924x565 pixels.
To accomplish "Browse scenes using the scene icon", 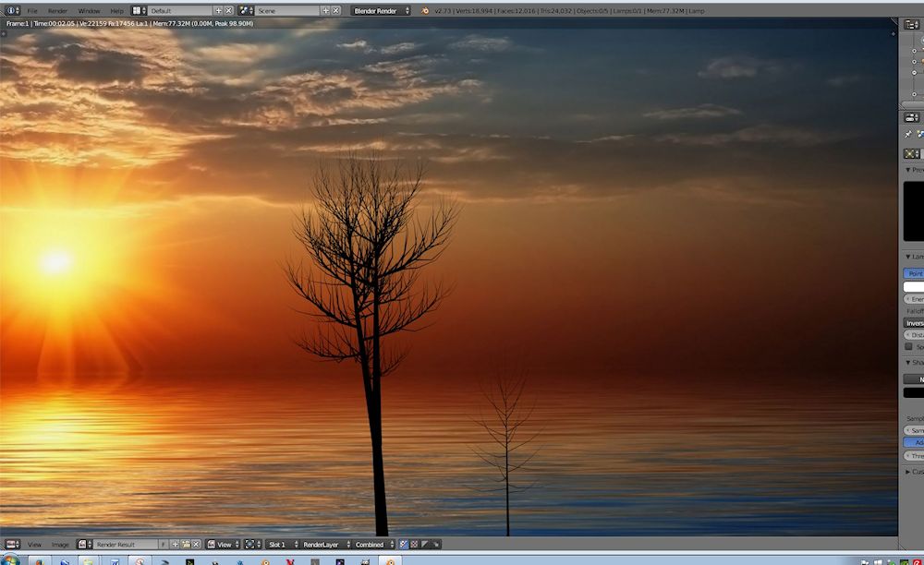I will tap(246, 10).
